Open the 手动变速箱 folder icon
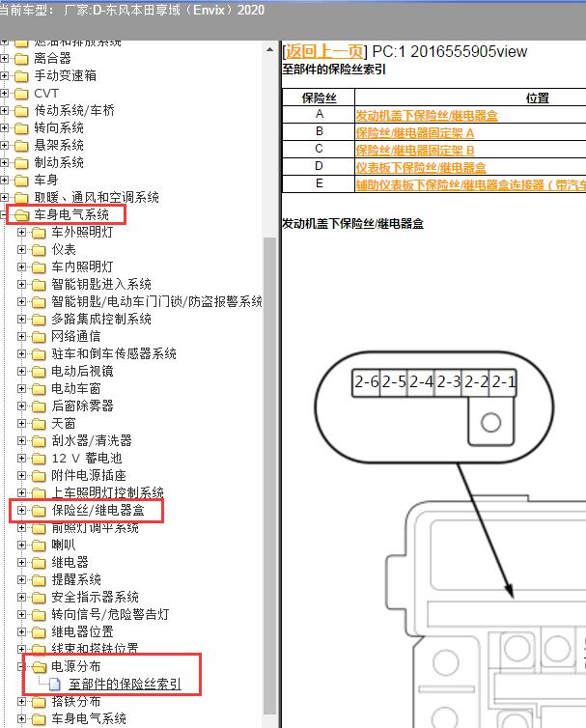Viewport: 586px width, 728px height. (x=21, y=76)
